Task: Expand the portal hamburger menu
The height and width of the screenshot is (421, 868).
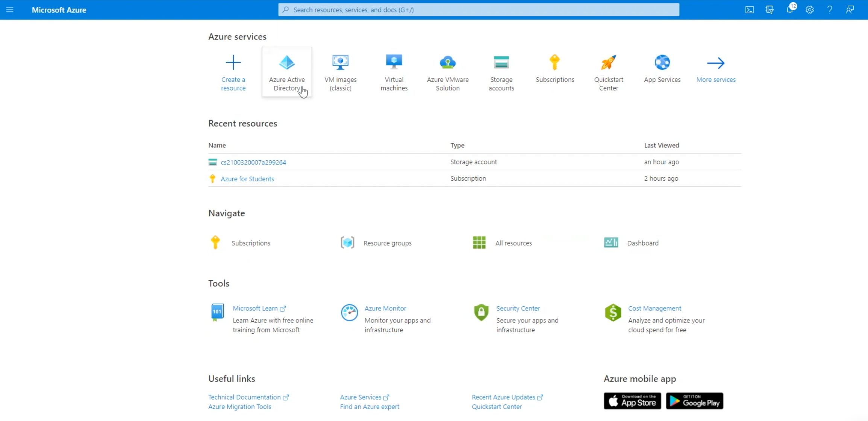Action: point(10,10)
